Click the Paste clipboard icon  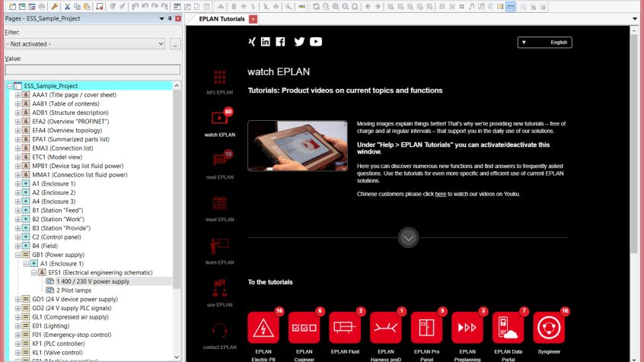pyautogui.click(x=87, y=7)
